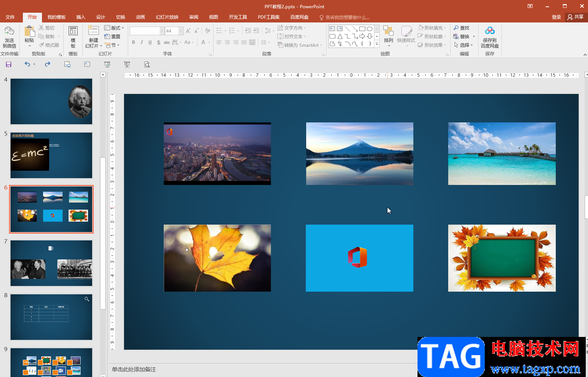Image resolution: width=588 pixels, height=377 pixels.
Task: Click the Redo arrow icon
Action: (48, 64)
